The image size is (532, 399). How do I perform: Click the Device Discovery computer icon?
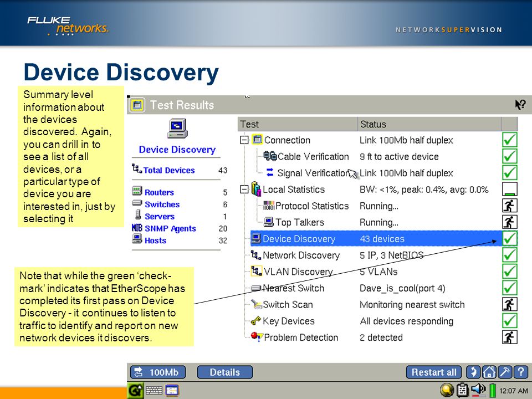coord(177,128)
